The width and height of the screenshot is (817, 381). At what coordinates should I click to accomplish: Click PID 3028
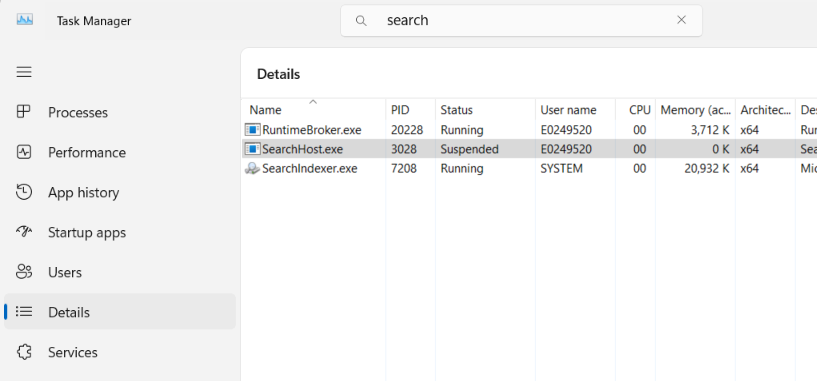(x=404, y=149)
